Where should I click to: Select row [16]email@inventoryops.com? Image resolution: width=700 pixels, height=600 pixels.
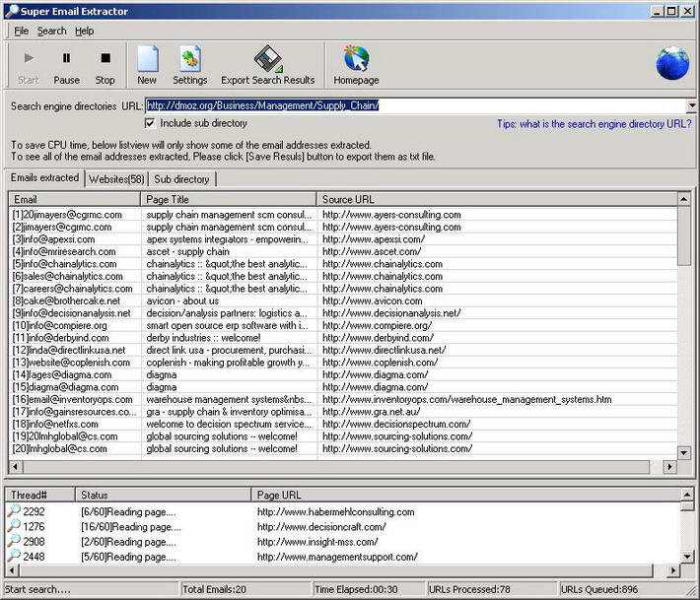tap(343, 399)
